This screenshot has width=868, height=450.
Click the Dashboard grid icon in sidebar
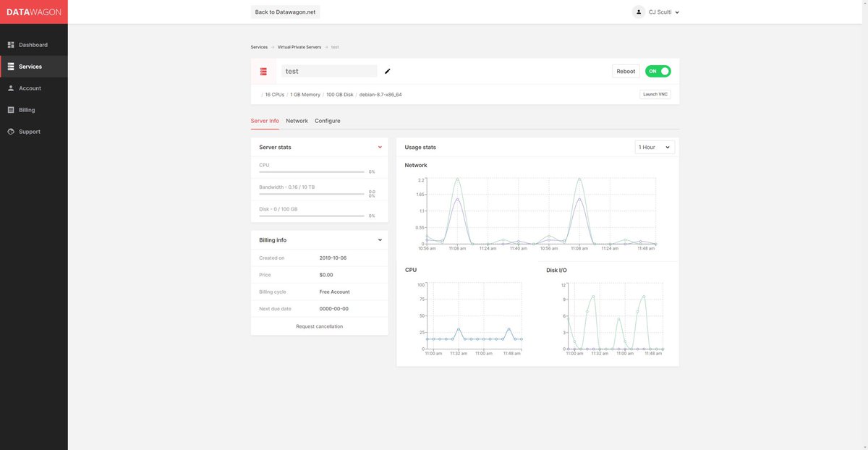11,45
